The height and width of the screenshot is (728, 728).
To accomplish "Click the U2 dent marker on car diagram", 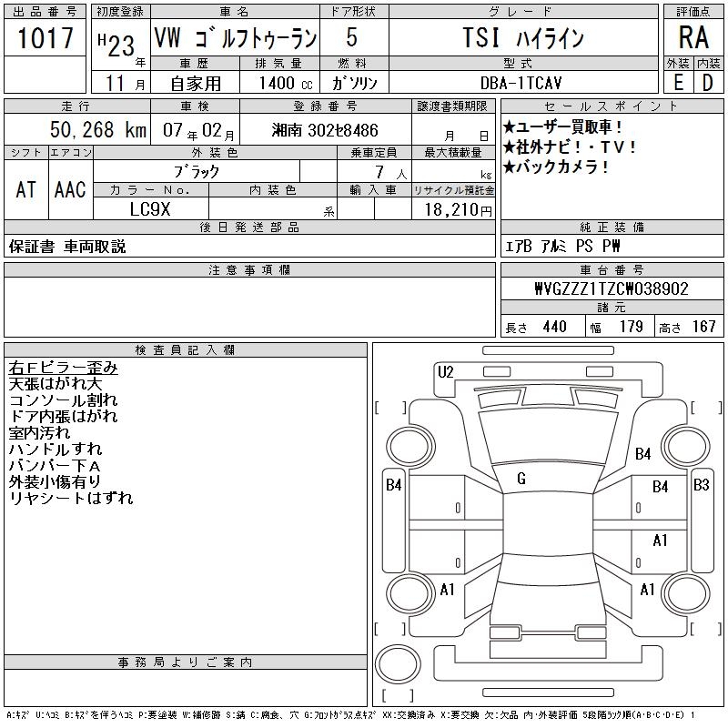I will (x=445, y=371).
